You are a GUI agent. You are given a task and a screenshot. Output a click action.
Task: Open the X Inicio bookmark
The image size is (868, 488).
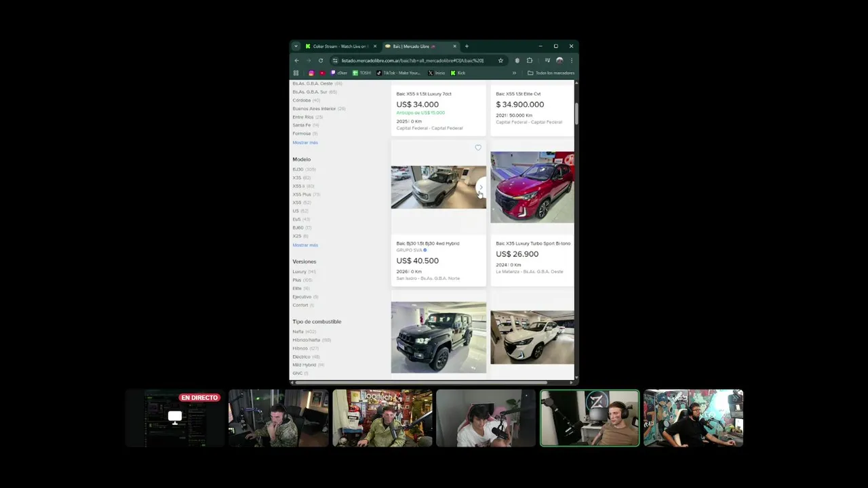437,73
